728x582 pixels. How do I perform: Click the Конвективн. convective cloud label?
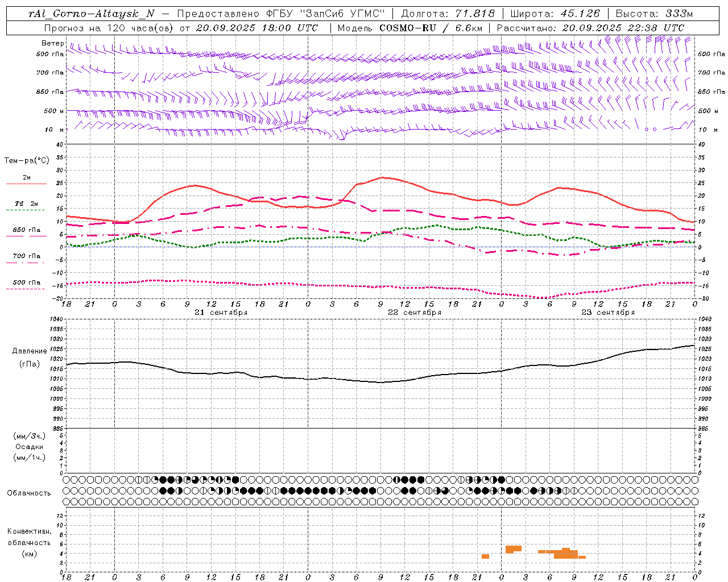(x=30, y=531)
